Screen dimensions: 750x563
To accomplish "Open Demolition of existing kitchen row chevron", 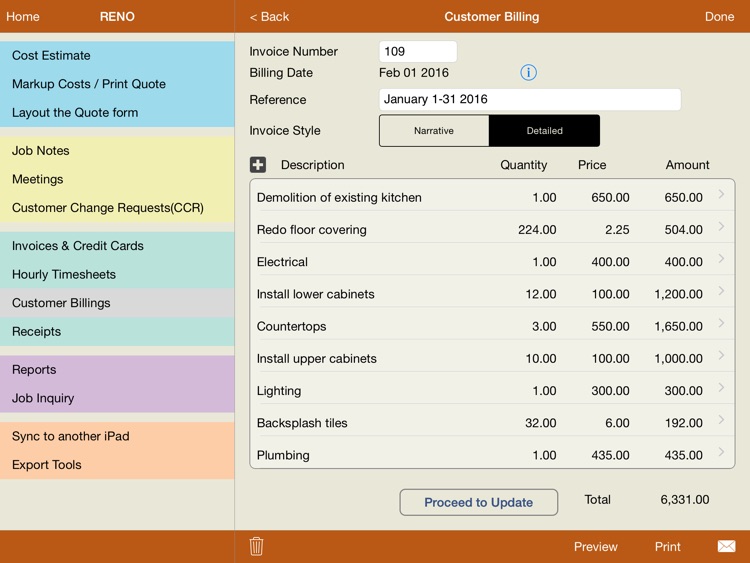I will (x=721, y=194).
